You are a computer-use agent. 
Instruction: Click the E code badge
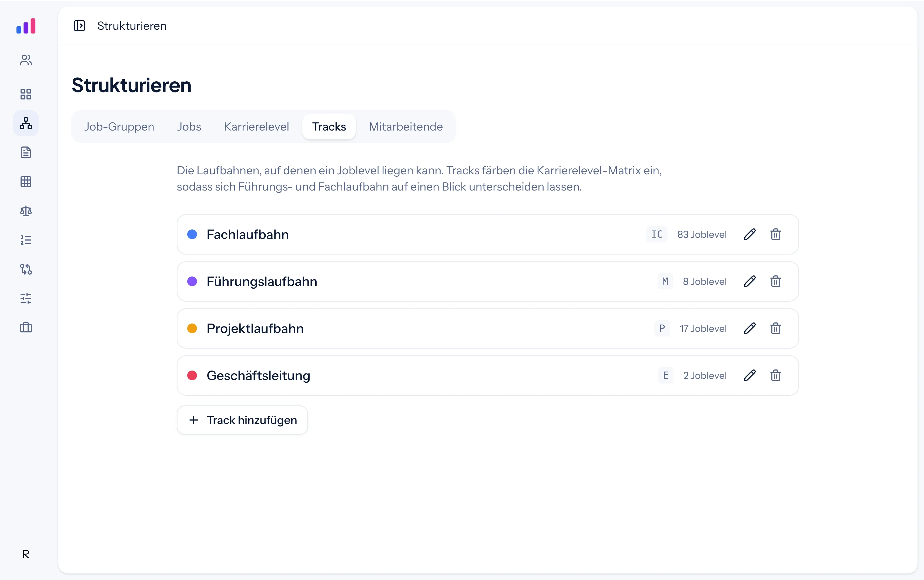tap(666, 376)
